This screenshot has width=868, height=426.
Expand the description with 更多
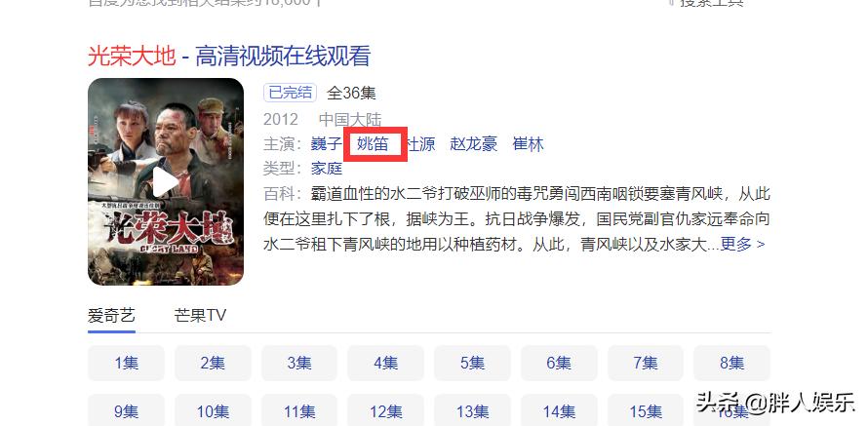pos(742,244)
